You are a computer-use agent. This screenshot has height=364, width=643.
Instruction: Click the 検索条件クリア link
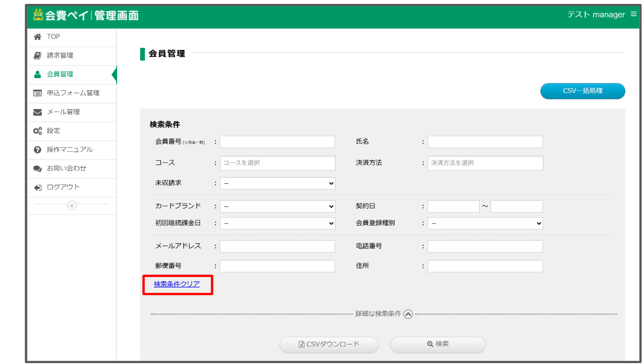176,284
